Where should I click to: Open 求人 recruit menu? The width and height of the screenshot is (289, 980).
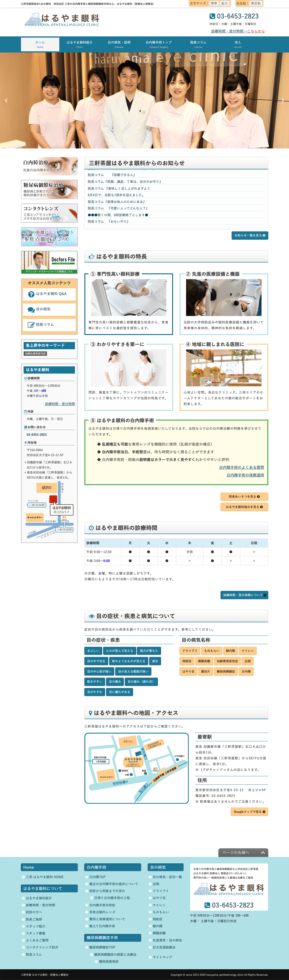click(x=238, y=45)
